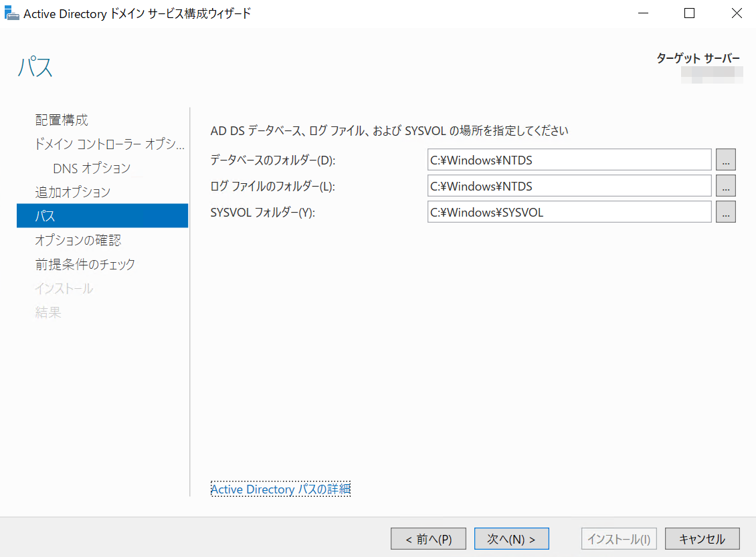
Task: Browse for the SYSVOL folder (Y)
Action: [x=725, y=212]
